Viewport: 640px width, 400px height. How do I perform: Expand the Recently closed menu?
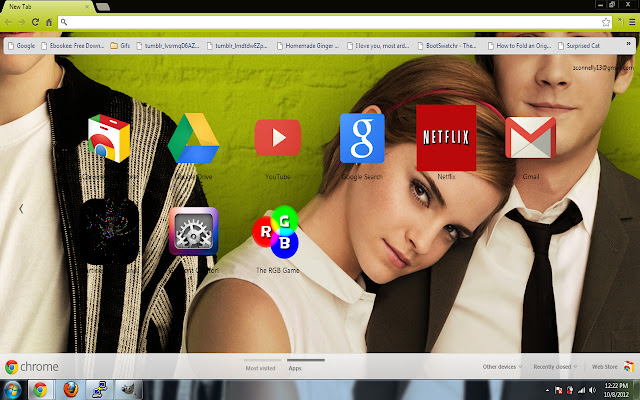tap(556, 367)
